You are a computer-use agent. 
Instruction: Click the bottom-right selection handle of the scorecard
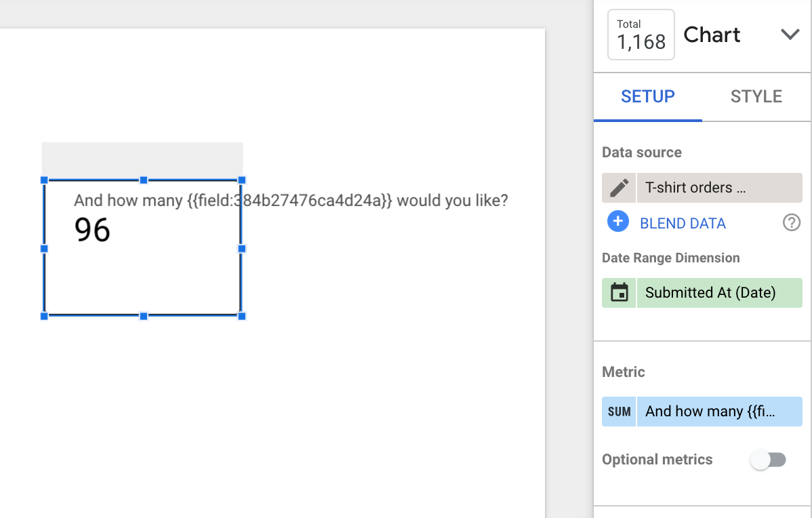tap(241, 316)
